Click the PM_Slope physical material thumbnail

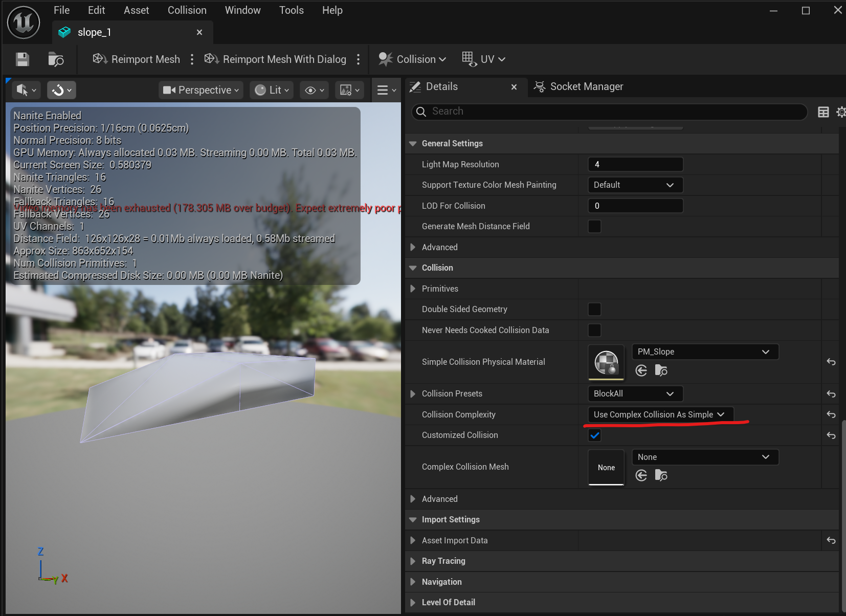(606, 362)
